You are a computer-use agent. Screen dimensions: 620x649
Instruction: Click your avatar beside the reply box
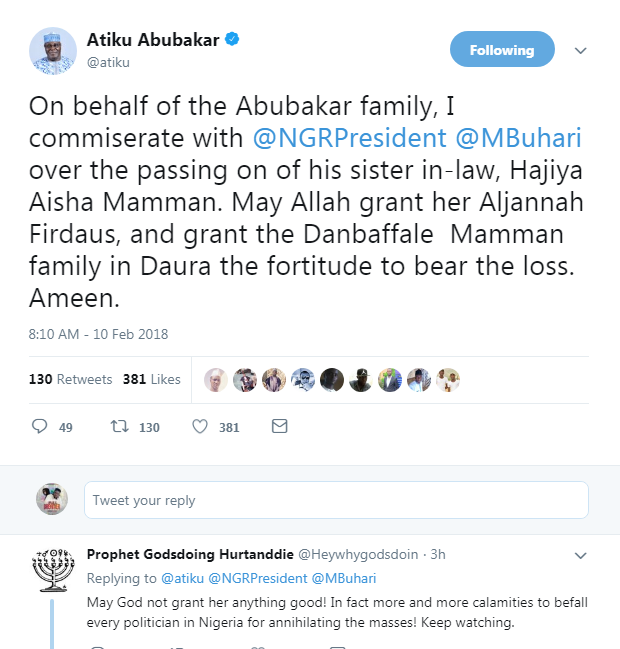pos(51,499)
